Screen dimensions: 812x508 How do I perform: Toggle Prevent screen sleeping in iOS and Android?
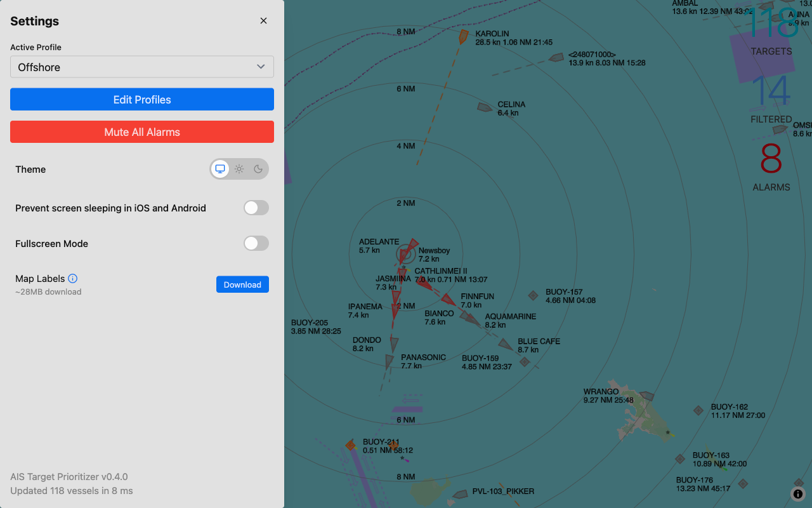[x=256, y=208]
